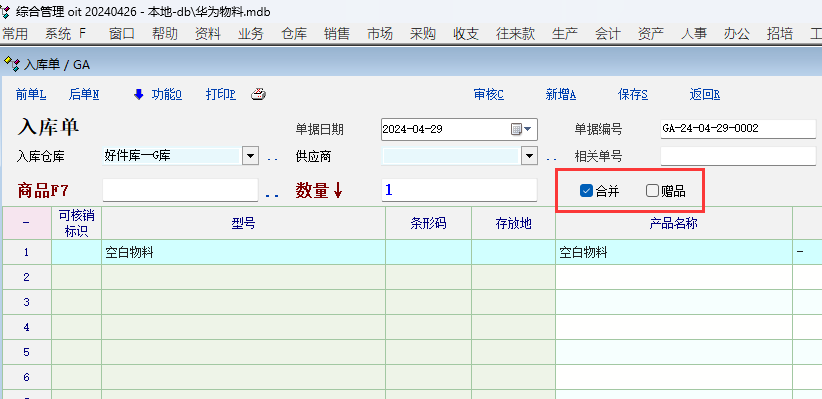This screenshot has height=399, width=822.
Task: Click the 单据编号 input field
Action: pyautogui.click(x=738, y=128)
